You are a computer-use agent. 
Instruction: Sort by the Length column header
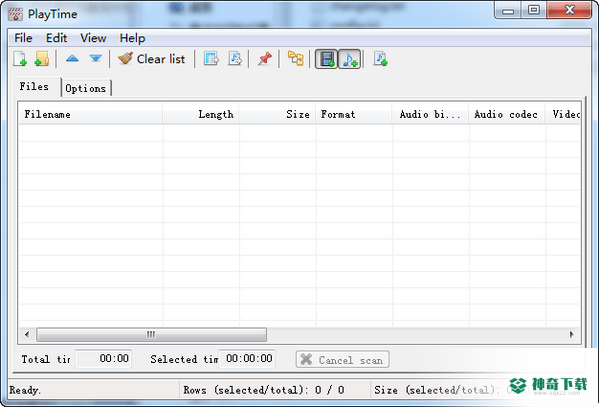201,114
